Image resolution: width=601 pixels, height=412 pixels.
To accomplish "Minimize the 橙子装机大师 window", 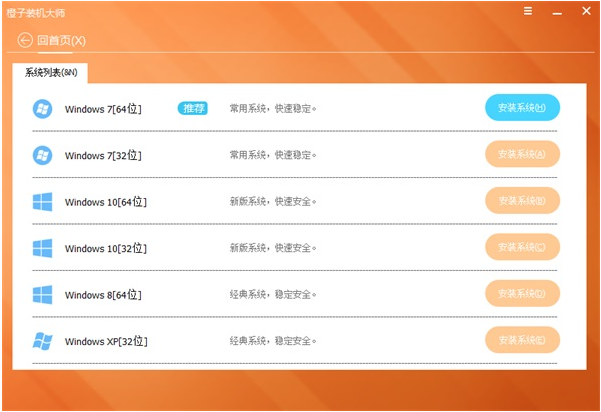I will (x=554, y=13).
